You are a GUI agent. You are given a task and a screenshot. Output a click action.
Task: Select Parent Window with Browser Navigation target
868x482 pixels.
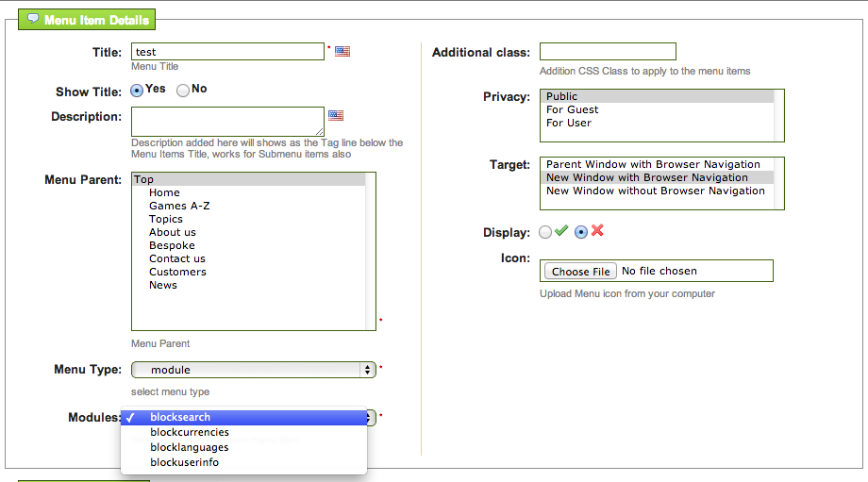coord(657,164)
